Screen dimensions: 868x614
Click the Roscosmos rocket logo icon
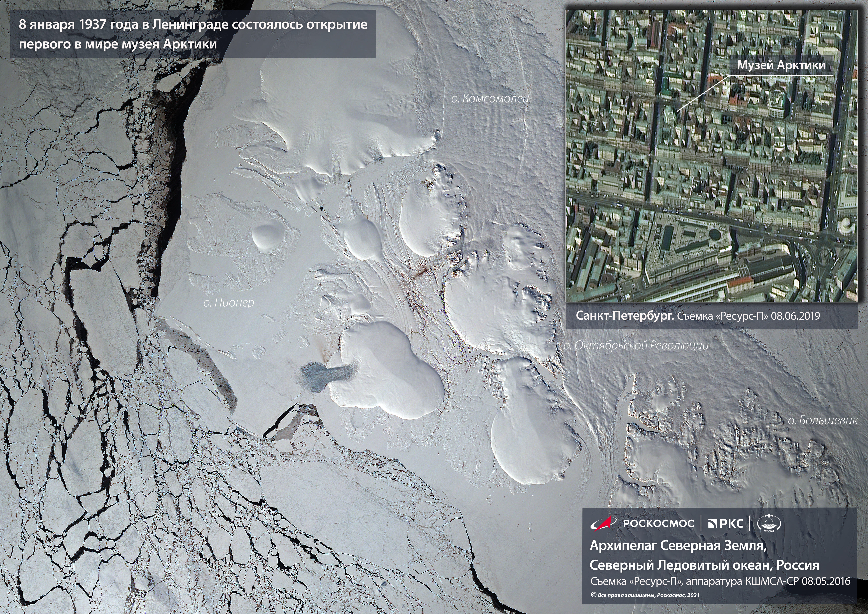click(603, 523)
